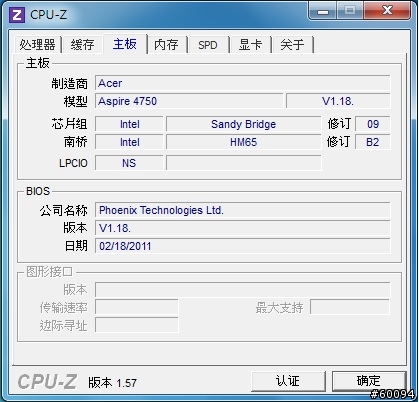
Task: Click the CPU-Z purple Z title icon
Action: (x=17, y=15)
